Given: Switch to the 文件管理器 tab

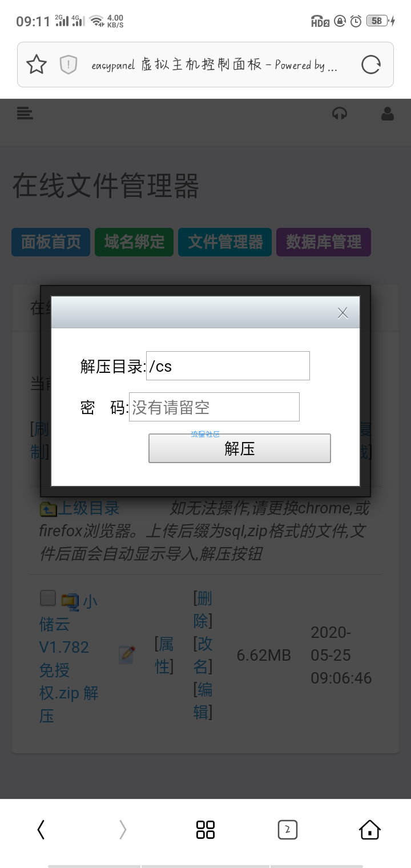Looking at the screenshot, I should (x=225, y=242).
